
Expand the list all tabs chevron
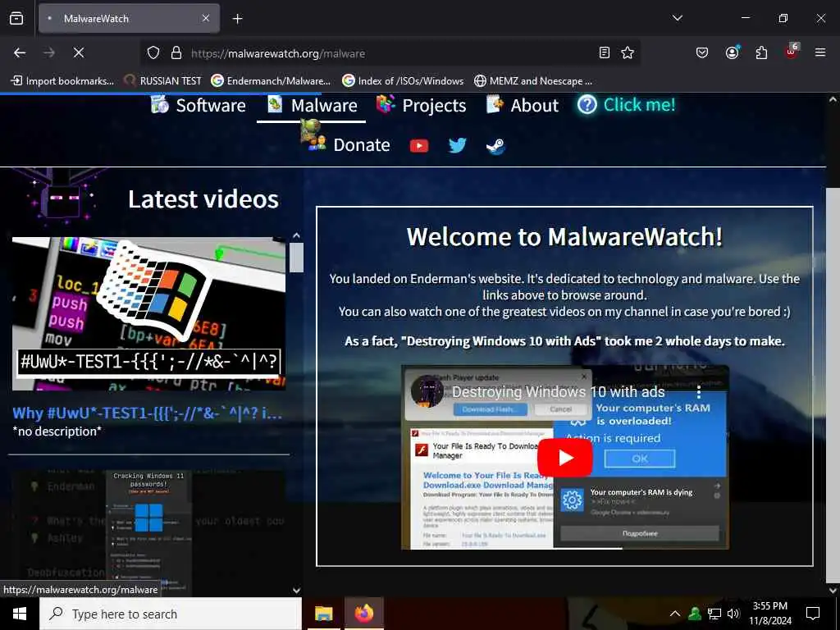point(677,18)
